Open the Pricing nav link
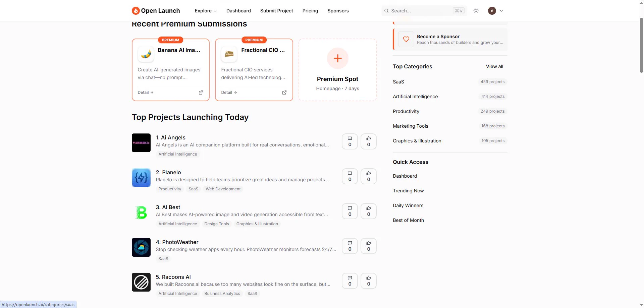Screen dimensions: 644x308 [310, 11]
